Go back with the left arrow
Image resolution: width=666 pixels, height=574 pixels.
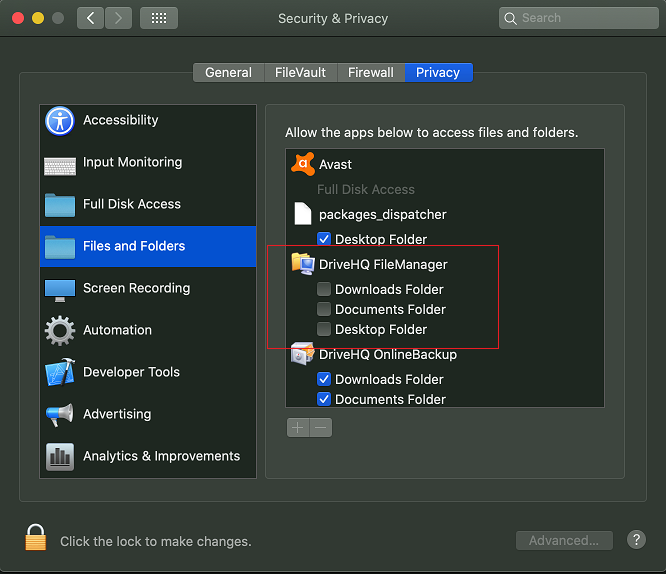point(90,18)
